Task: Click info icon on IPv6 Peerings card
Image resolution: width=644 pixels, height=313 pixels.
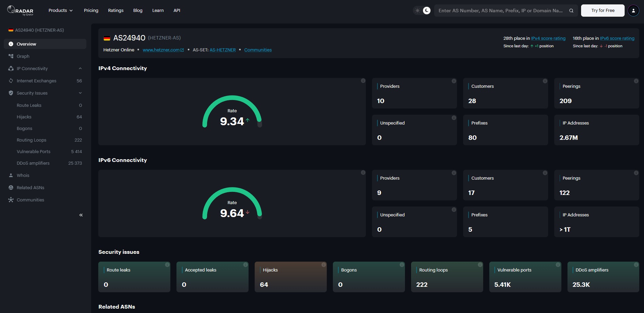Action: pyautogui.click(x=636, y=173)
